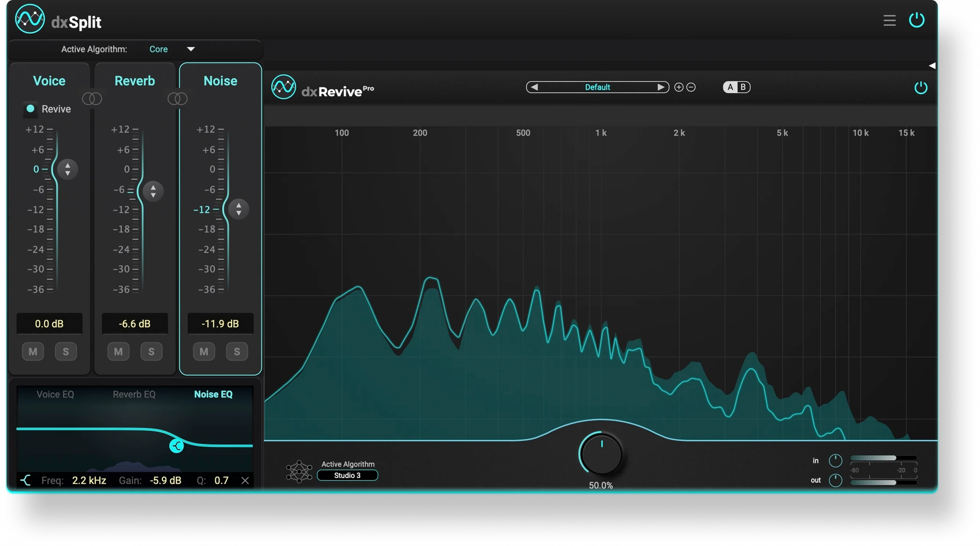The image size is (980, 546).
Task: Click the Studio 3 algorithm button
Action: coord(347,475)
